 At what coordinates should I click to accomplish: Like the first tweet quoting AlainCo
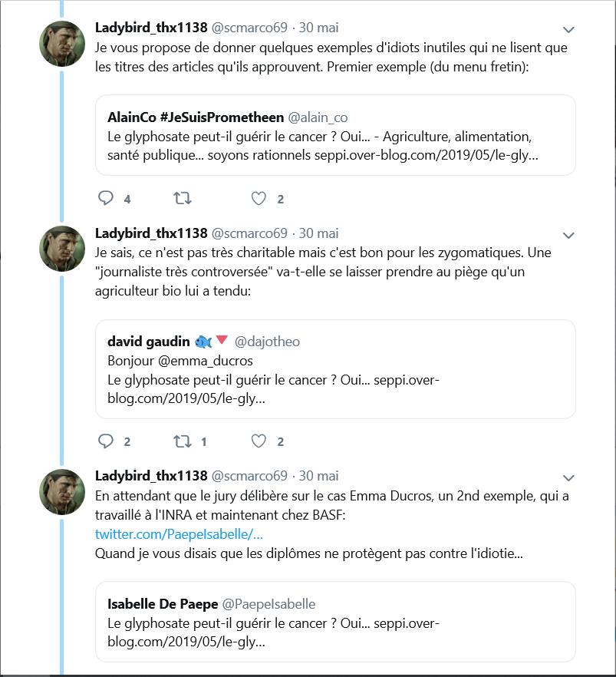pyautogui.click(x=259, y=199)
